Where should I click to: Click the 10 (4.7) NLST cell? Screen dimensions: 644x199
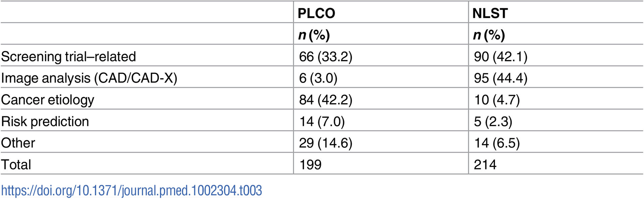point(496,100)
